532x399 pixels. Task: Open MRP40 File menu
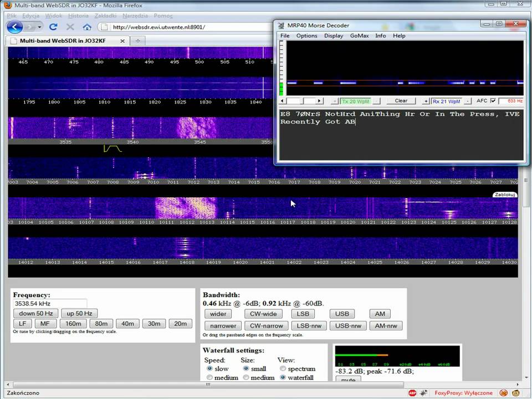285,35
